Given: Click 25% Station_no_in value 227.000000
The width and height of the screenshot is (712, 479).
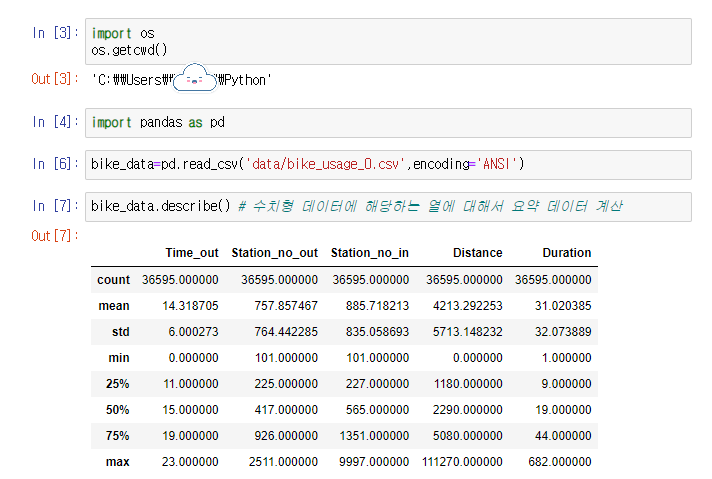Looking at the screenshot, I should [x=377, y=384].
